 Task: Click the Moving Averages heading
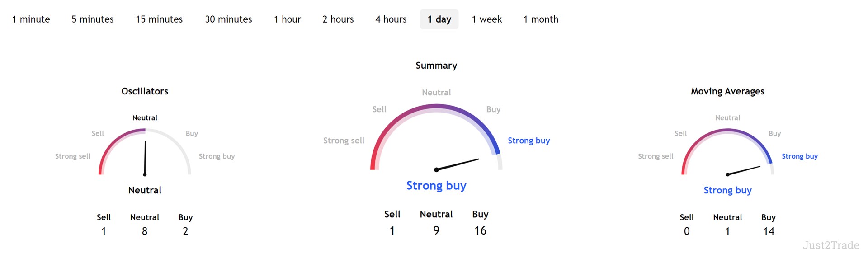(727, 91)
